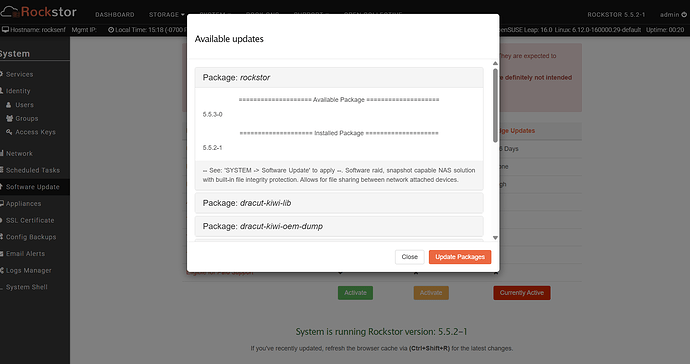Click the scrollbar up arrow in dialog
690x364 pixels.
[495, 63]
